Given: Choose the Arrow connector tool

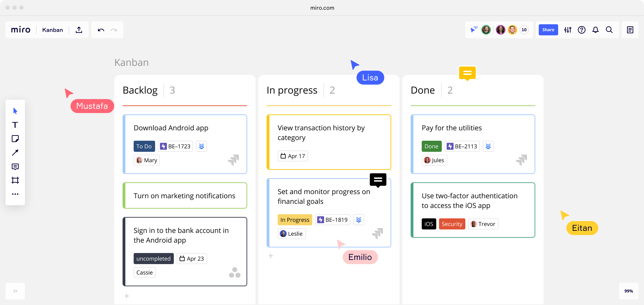Looking at the screenshot, I should click(x=15, y=152).
